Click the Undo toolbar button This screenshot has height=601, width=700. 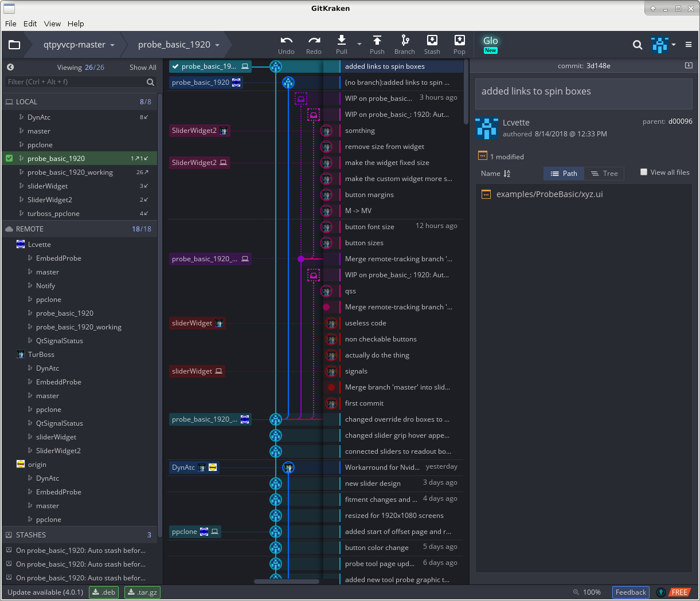(286, 45)
